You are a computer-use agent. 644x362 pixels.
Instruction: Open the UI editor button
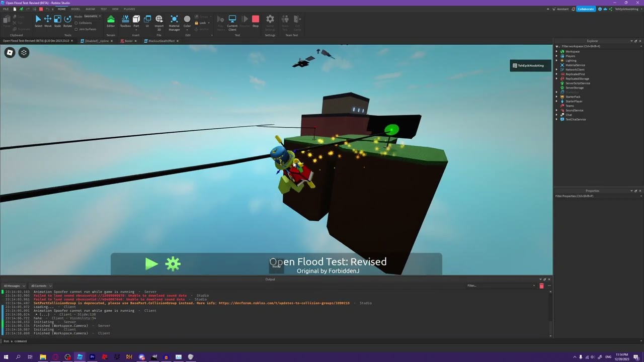(x=147, y=21)
